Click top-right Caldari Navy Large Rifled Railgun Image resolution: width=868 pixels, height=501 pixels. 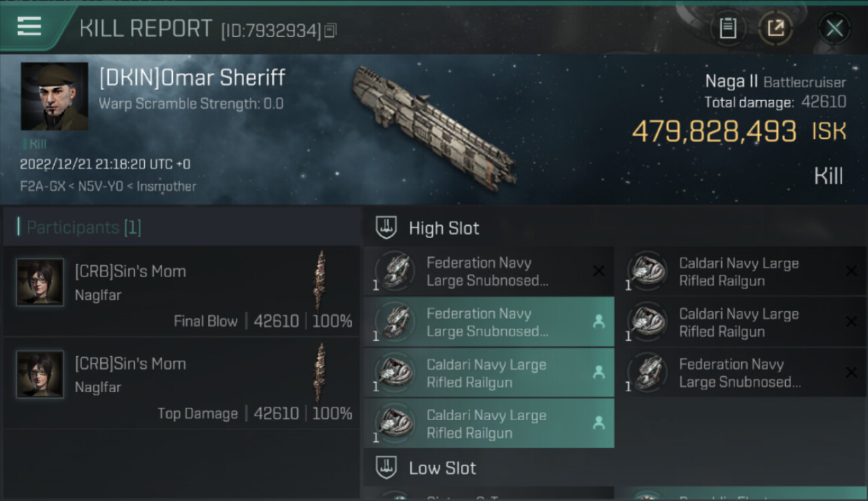tap(740, 272)
